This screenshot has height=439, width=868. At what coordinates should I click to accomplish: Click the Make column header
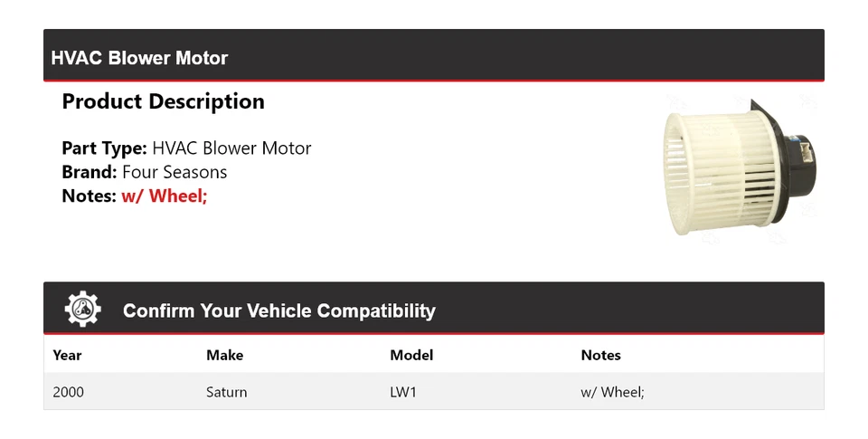coord(224,355)
